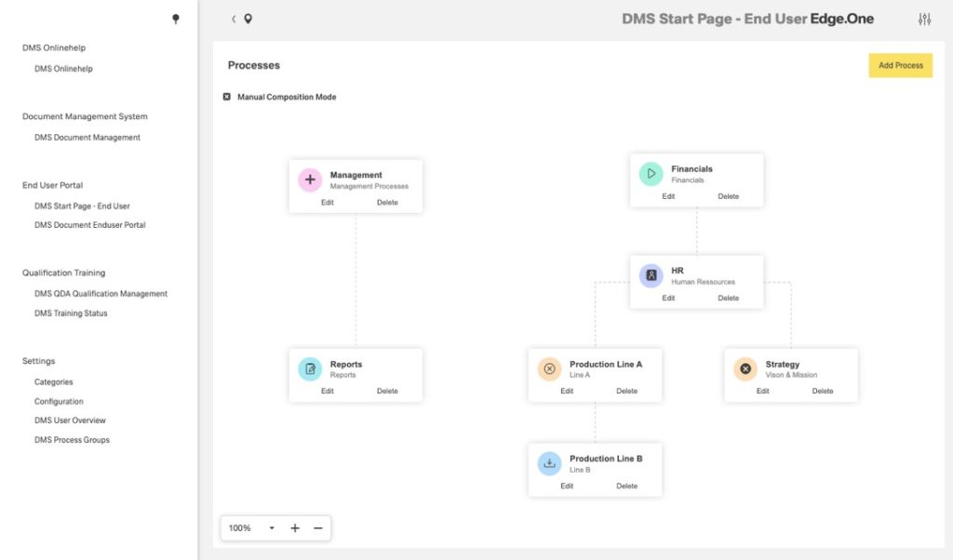Click the teal Reports document icon
Image resolution: width=953 pixels, height=560 pixels.
(x=310, y=368)
